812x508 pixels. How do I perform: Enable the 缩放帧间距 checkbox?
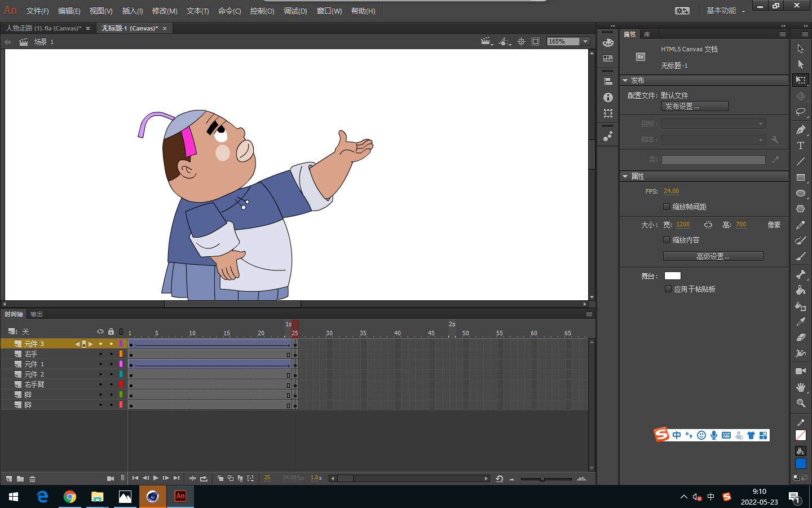tap(667, 207)
